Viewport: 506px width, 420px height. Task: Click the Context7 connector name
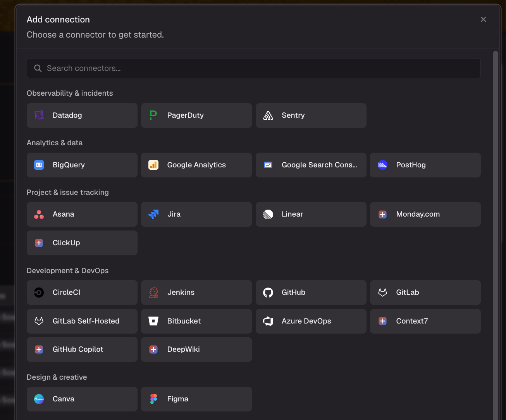(412, 321)
